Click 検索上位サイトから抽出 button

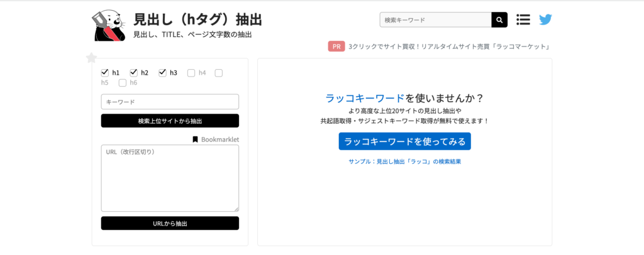coord(170,121)
